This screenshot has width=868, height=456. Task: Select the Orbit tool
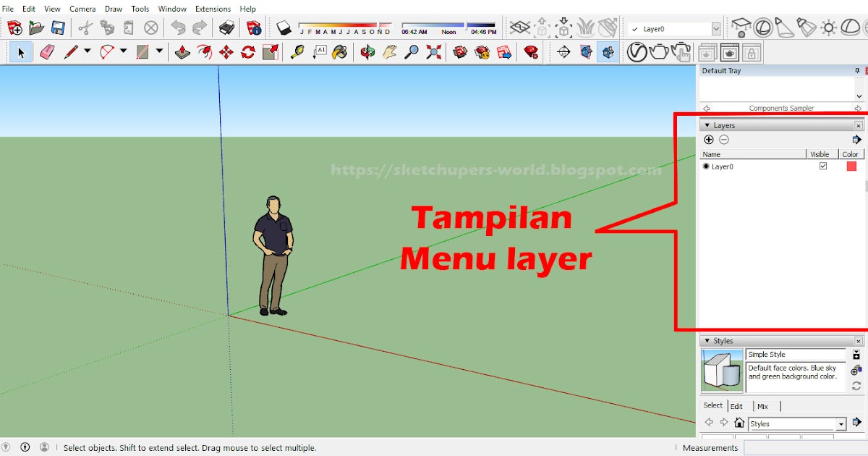click(x=368, y=52)
